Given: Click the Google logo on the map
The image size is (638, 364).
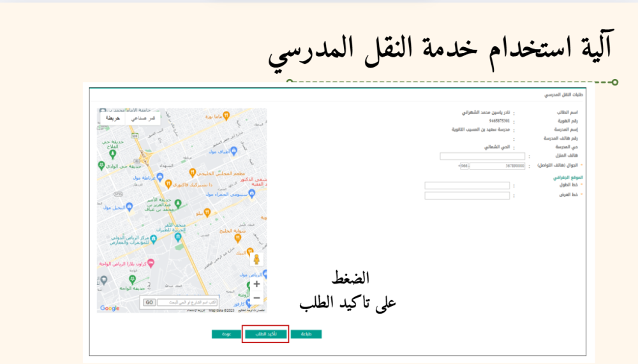Looking at the screenshot, I should 110,309.
